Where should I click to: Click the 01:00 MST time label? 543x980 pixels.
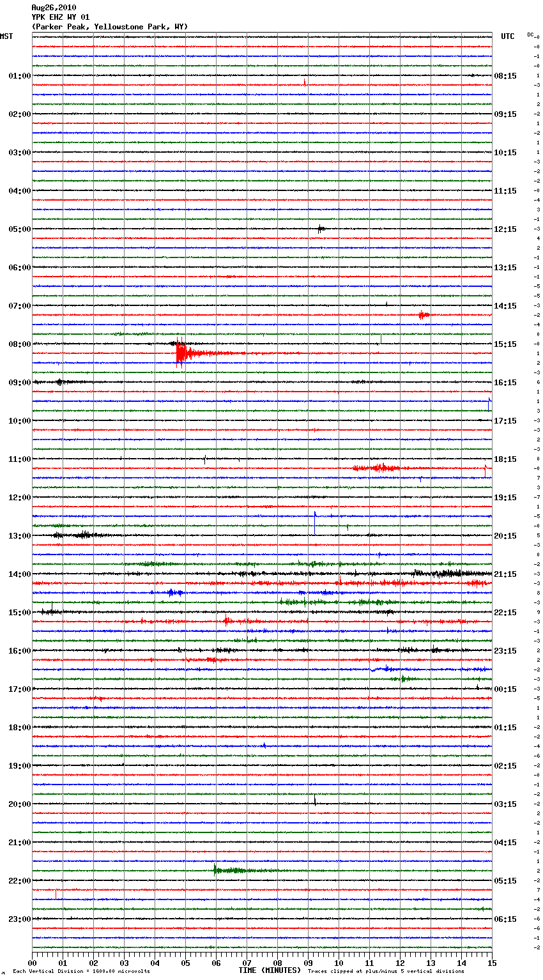point(20,76)
